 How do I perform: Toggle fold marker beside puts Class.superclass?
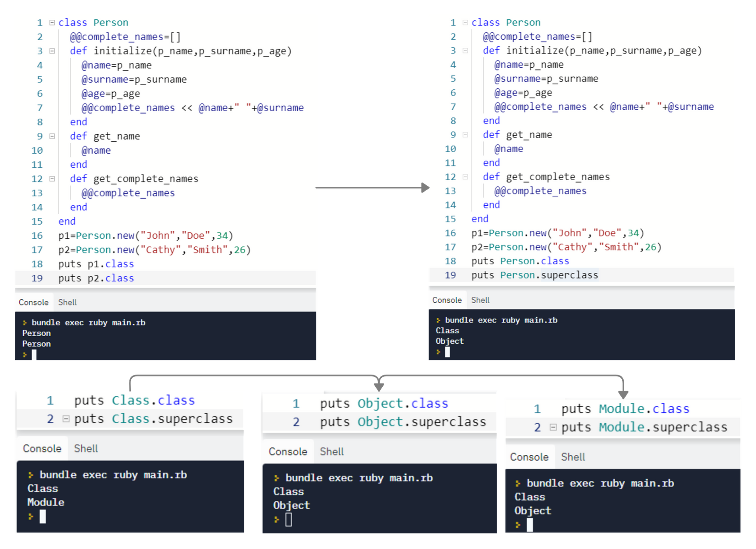coord(66,419)
